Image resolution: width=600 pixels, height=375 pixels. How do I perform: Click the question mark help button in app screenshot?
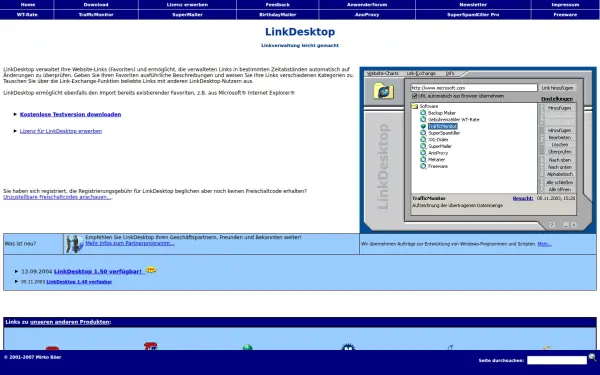pos(552,225)
